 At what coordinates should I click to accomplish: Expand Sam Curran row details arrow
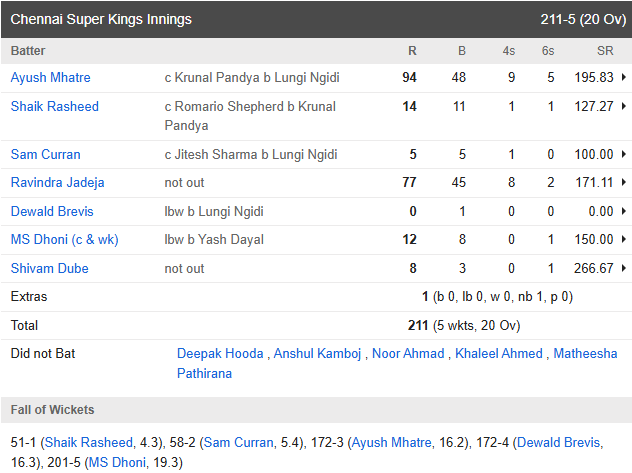[x=624, y=154]
